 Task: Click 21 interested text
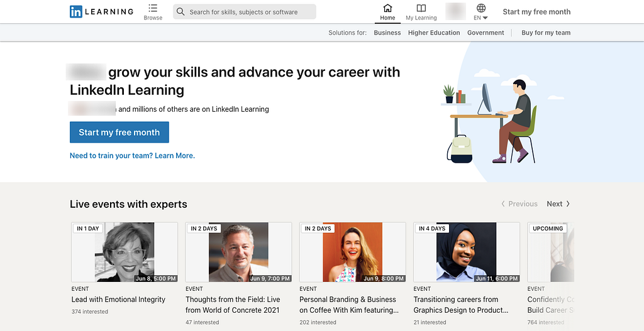(x=430, y=322)
